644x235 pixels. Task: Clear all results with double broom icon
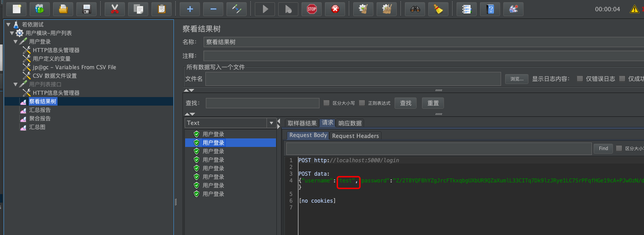387,9
